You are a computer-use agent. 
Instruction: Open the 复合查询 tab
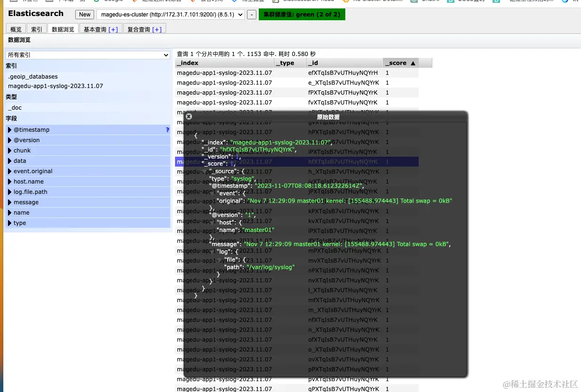coord(144,29)
